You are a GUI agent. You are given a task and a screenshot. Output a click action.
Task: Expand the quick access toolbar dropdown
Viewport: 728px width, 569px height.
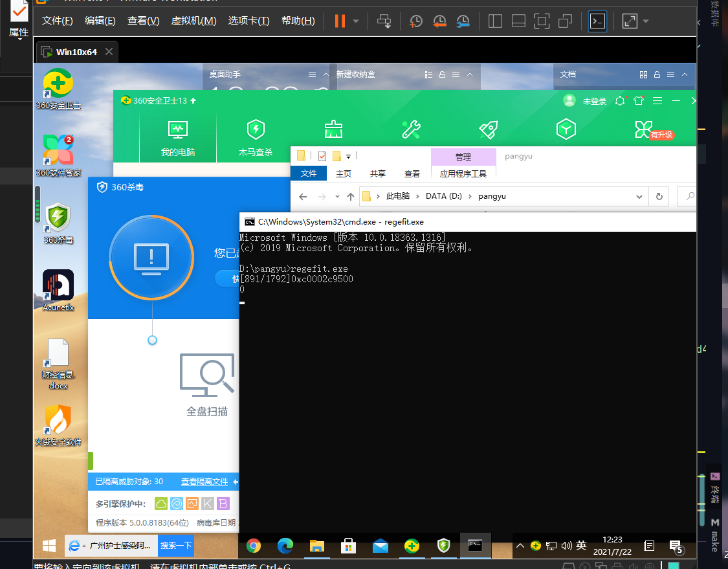pyautogui.click(x=348, y=157)
